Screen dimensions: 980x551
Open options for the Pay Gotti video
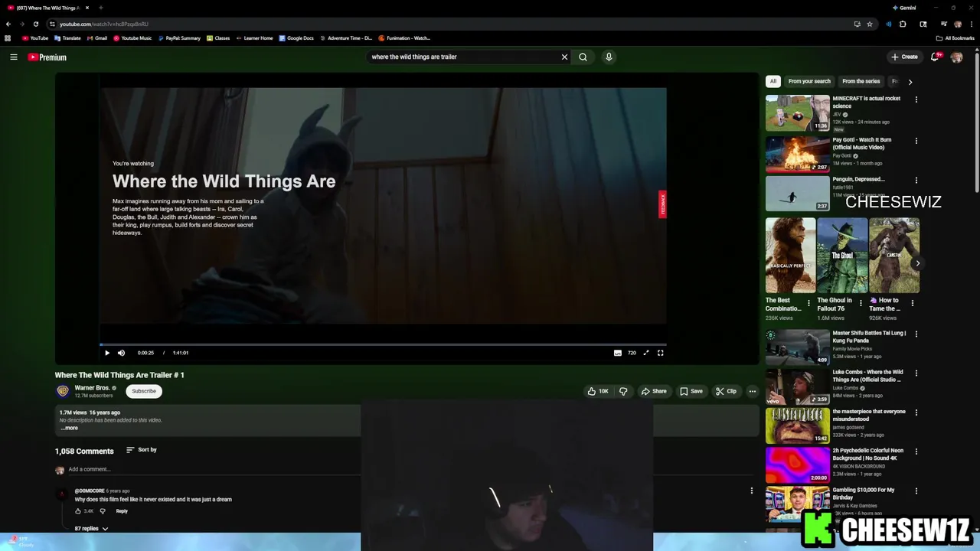916,141
